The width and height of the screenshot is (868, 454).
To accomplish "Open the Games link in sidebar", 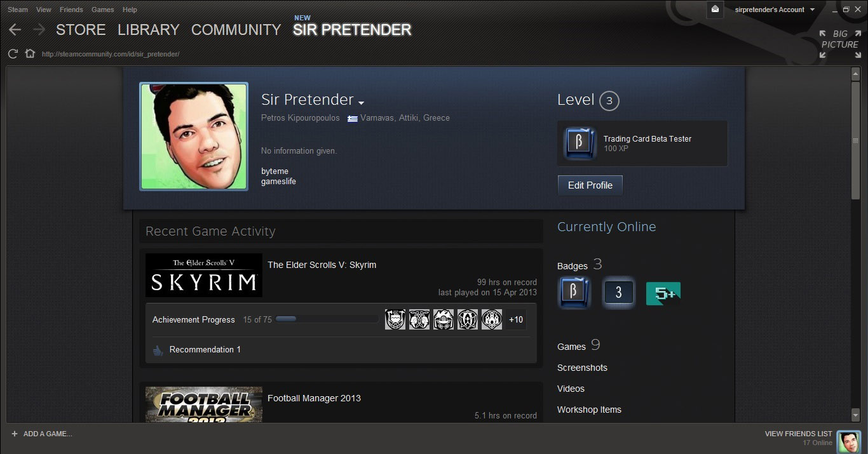I will 571,347.
